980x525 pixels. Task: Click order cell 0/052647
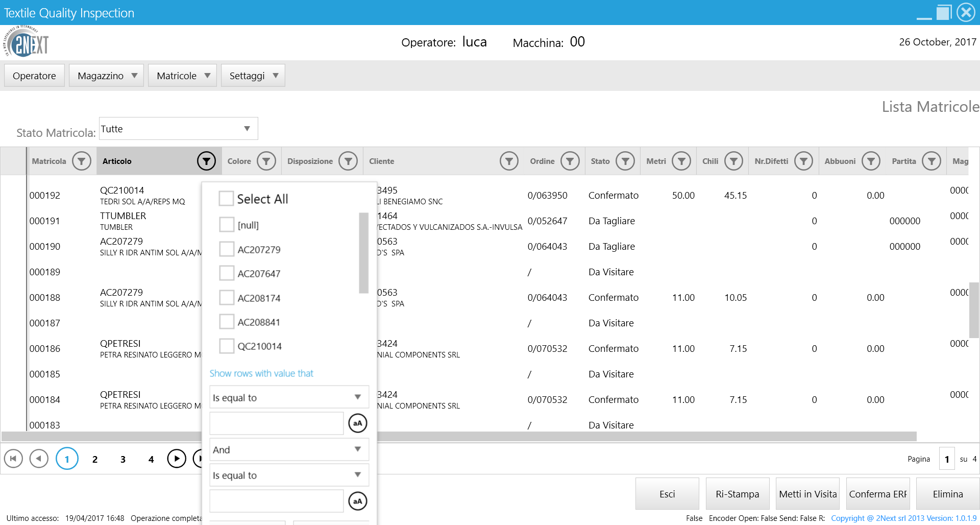point(547,221)
